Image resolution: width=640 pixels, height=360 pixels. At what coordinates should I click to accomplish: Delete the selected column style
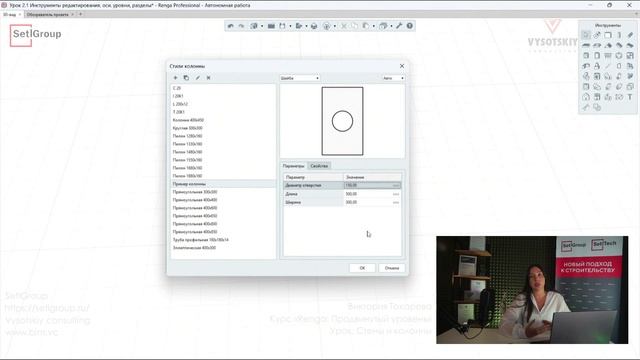[209, 78]
